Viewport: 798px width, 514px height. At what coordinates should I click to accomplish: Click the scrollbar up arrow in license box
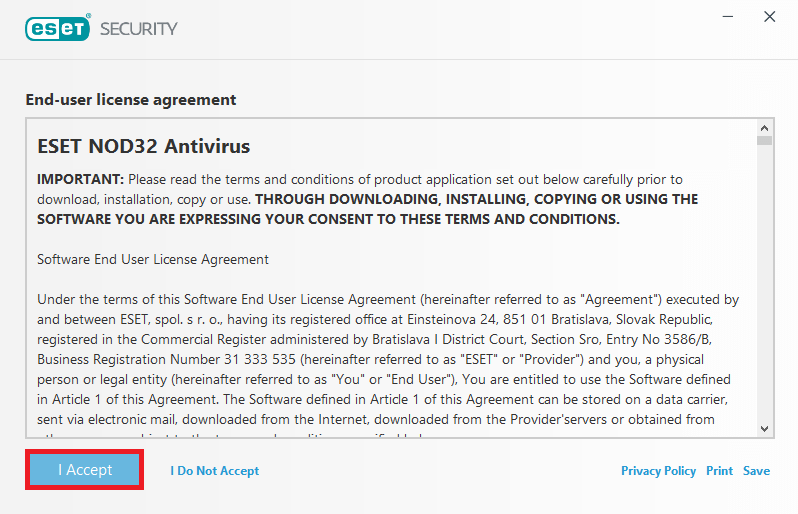[764, 128]
